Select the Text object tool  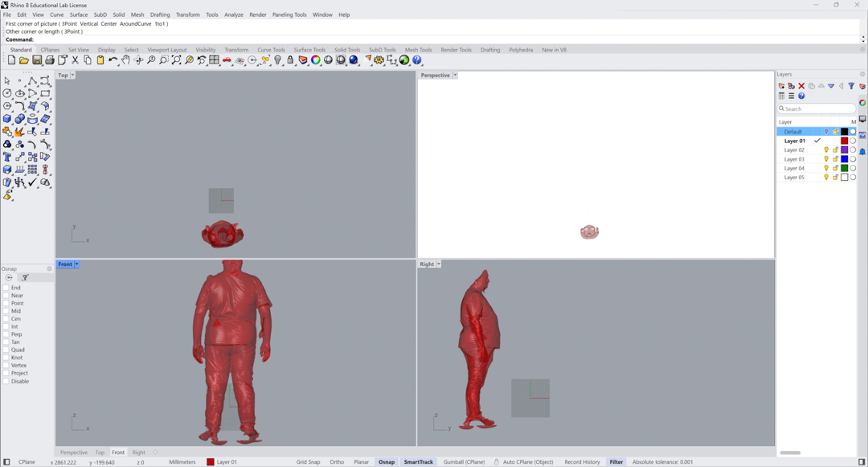click(7, 158)
